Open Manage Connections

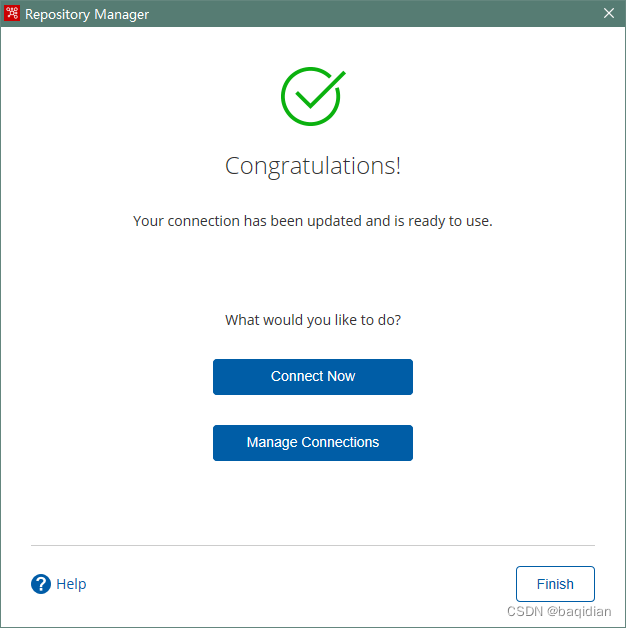coord(313,443)
